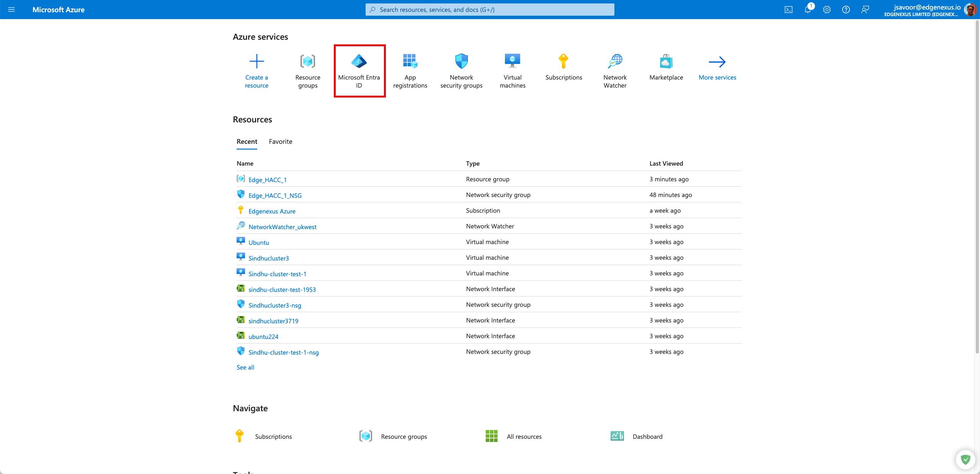Image resolution: width=980 pixels, height=474 pixels.
Task: Open the hamburger portal menu
Action: [x=11, y=10]
